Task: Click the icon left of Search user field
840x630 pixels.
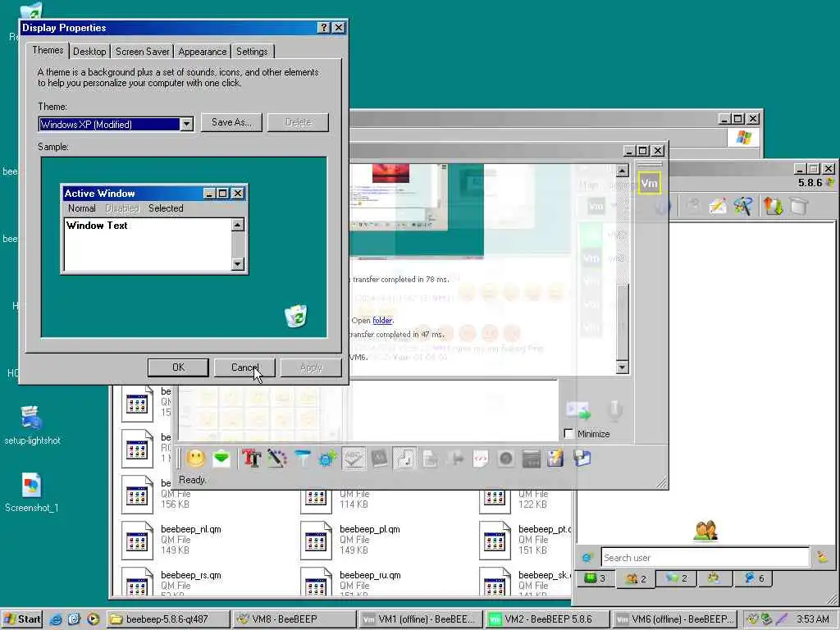Action: [x=587, y=558]
